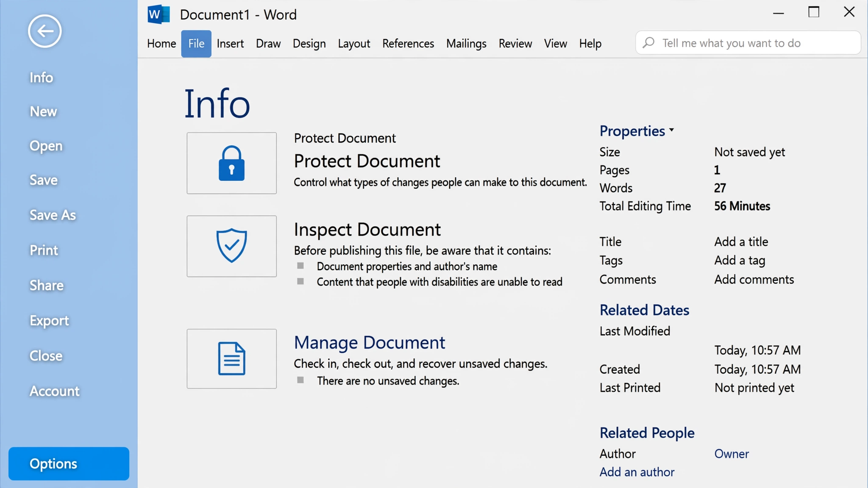Click "Document properties and author's name" item

(407, 266)
